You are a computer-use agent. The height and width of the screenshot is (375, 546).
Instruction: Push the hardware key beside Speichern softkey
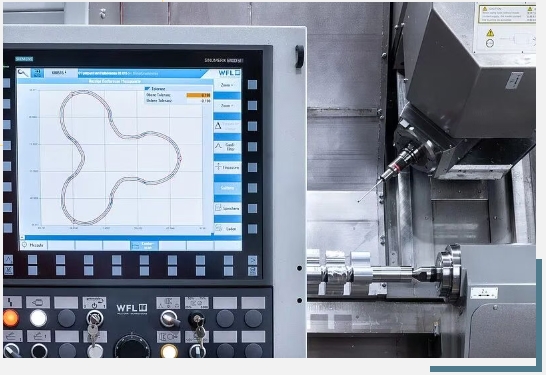click(252, 209)
